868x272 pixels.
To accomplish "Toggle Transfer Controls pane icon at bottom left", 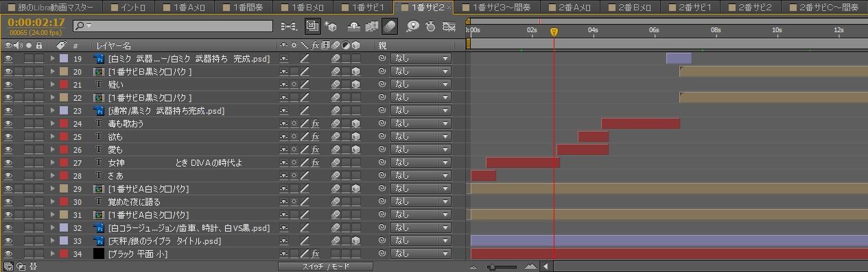I will click(20, 267).
